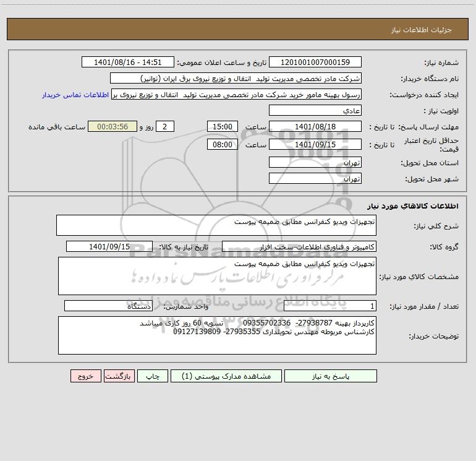The height and width of the screenshot is (461, 476).
Task: Click the announcement date field 1401/08/16 - 14:51
Action: 128,62
